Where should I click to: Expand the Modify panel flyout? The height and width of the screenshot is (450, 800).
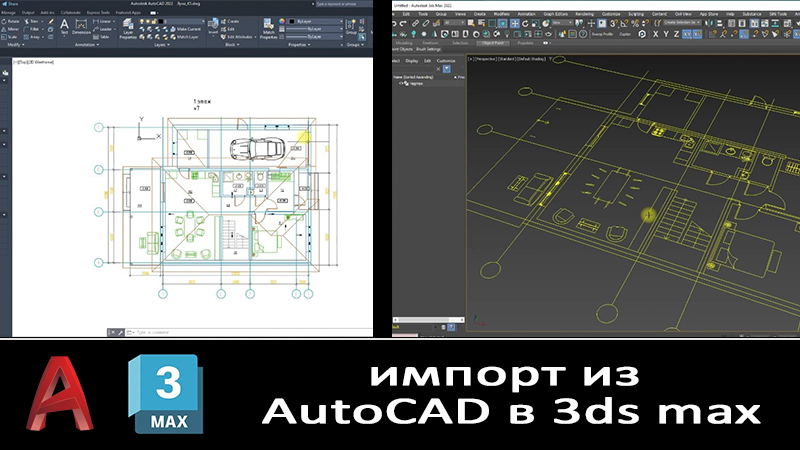tap(16, 44)
